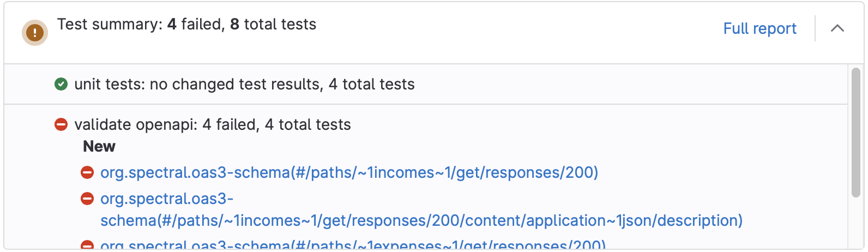Image resolution: width=868 pixels, height=252 pixels.
Task: Click the unit tests no changed results row
Action: (426, 84)
